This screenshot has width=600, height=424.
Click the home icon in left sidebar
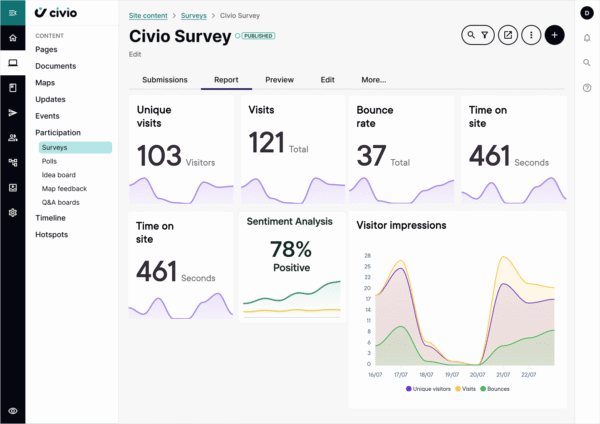click(x=13, y=38)
